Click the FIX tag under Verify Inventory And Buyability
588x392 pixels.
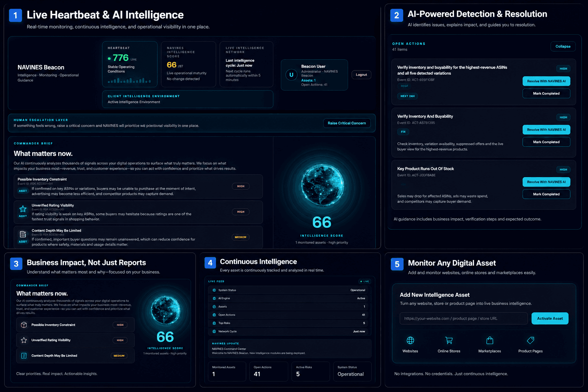403,132
